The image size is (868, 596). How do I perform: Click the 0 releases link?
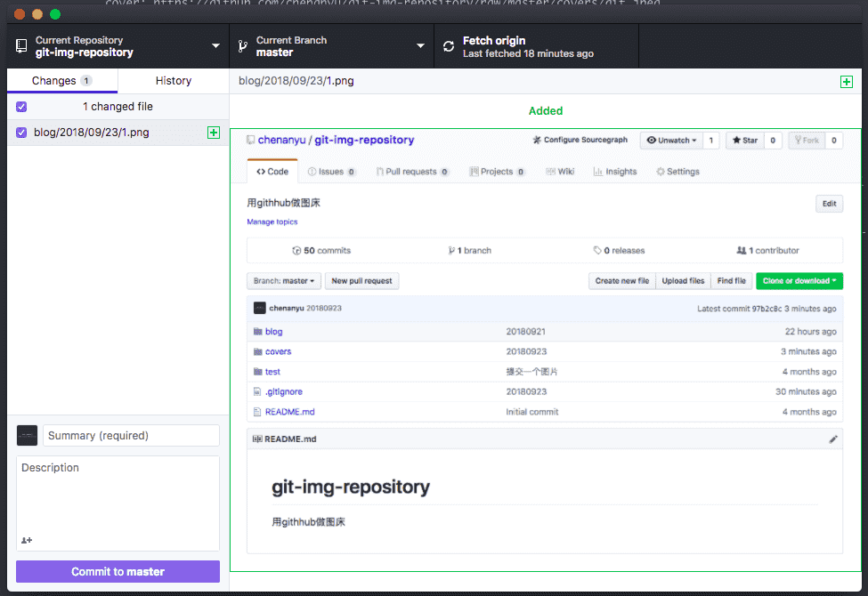point(619,251)
